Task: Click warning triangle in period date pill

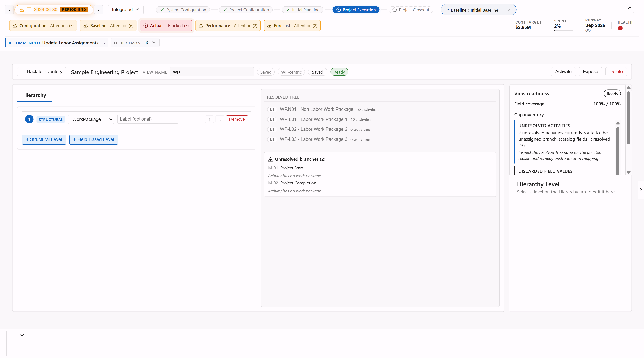Action: point(22,10)
